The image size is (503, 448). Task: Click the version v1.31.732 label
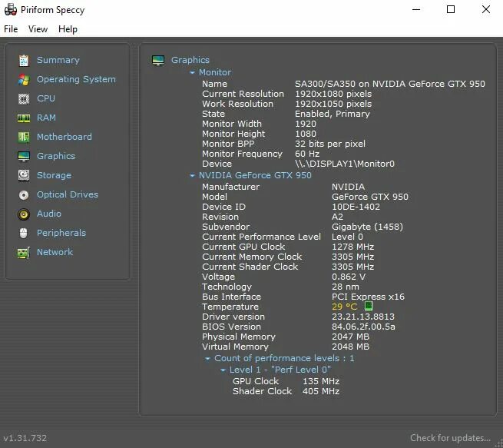(x=25, y=438)
